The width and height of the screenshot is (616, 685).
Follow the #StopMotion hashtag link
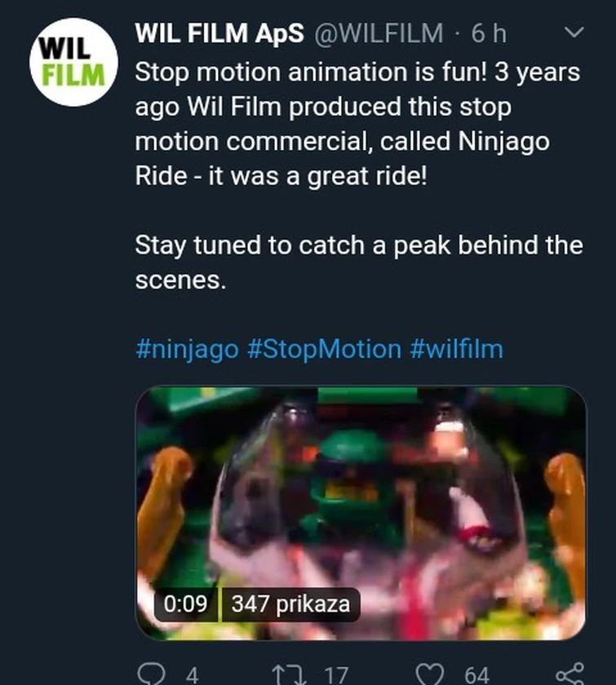pyautogui.click(x=324, y=349)
